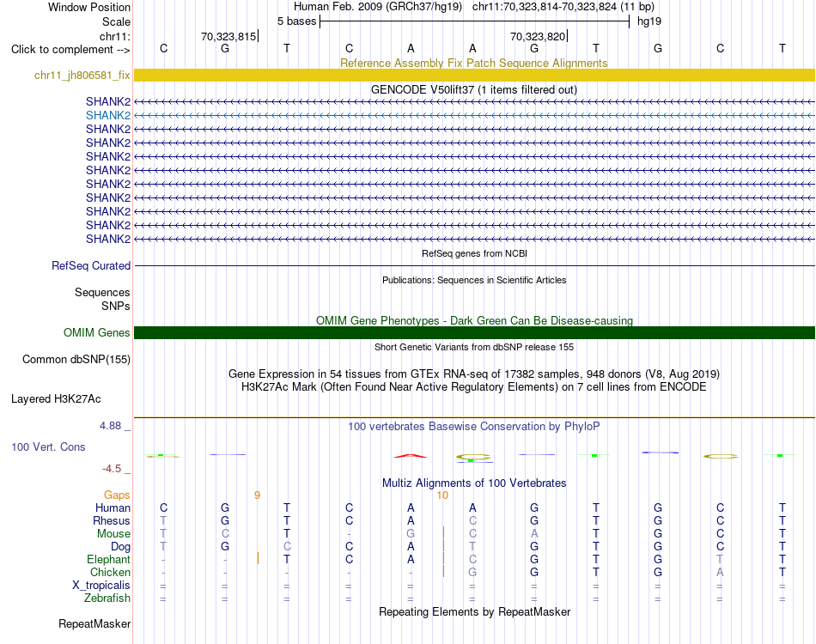Open the GTEx Gene Expression track title
This screenshot has width=816, height=644.
pos(474,374)
